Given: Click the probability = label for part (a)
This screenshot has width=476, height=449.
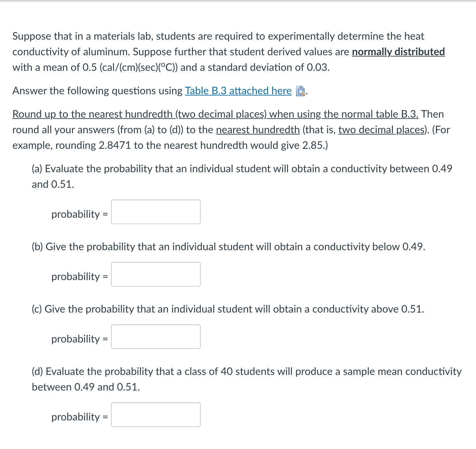Looking at the screenshot, I should click(x=79, y=214).
